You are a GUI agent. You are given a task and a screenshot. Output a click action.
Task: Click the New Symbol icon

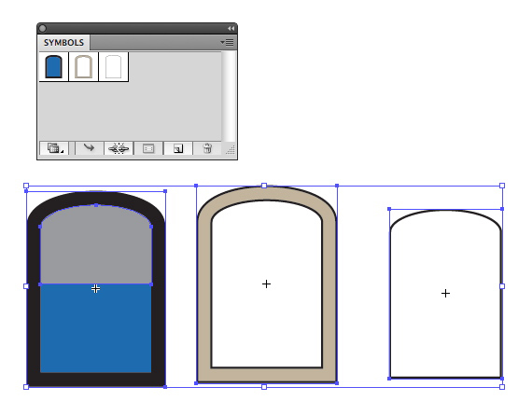point(177,148)
